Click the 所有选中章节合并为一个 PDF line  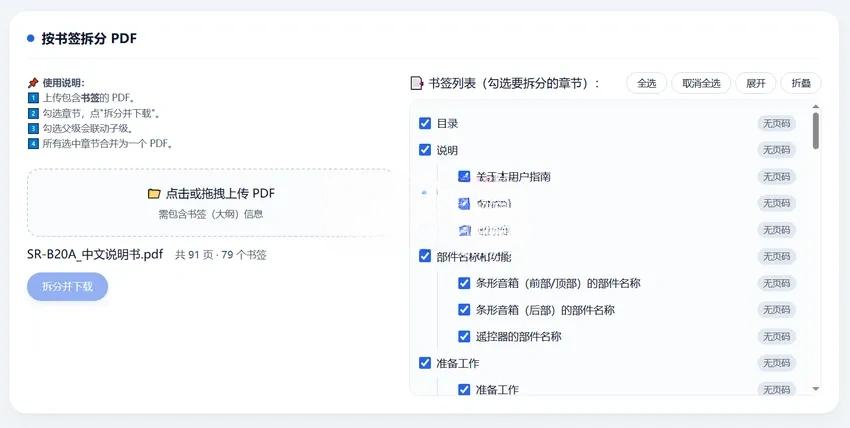[x=107, y=144]
